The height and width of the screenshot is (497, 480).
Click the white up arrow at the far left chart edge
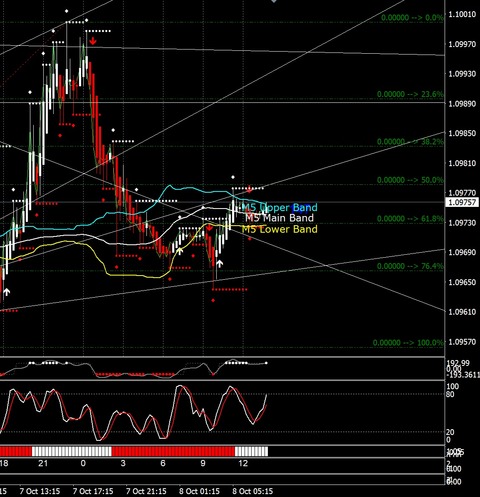tap(6, 292)
